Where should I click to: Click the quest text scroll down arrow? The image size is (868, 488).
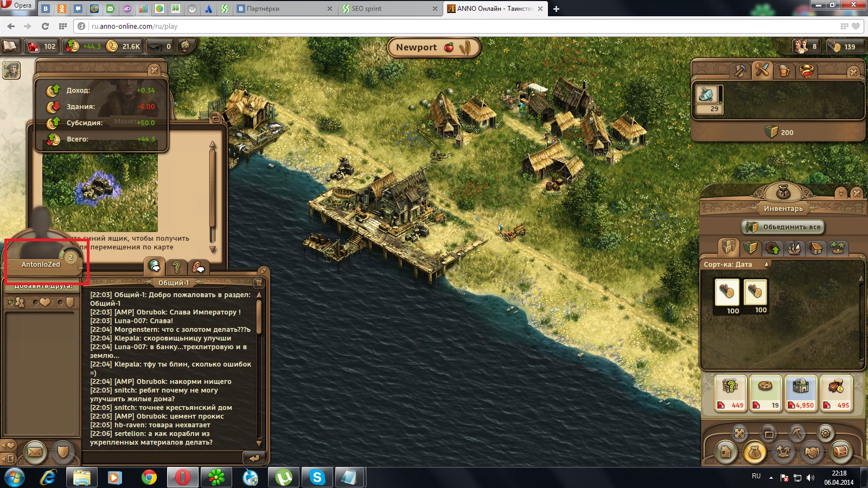pyautogui.click(x=213, y=249)
